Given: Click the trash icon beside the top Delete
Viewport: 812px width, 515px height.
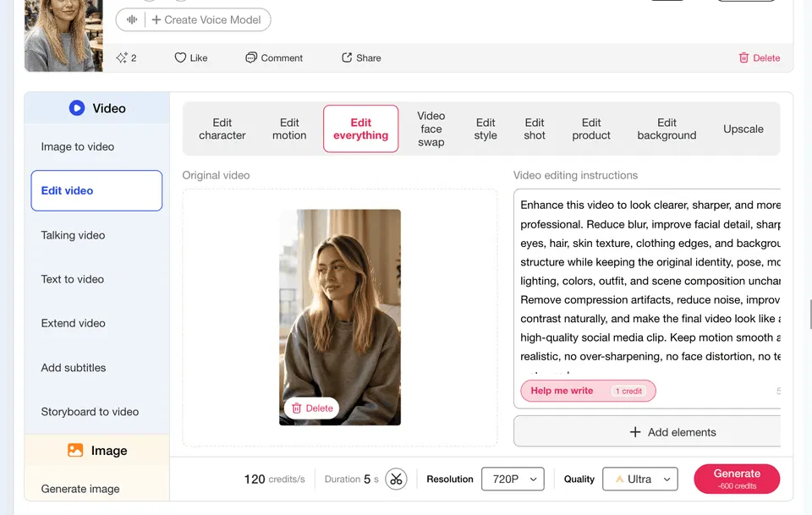Looking at the screenshot, I should (x=743, y=58).
